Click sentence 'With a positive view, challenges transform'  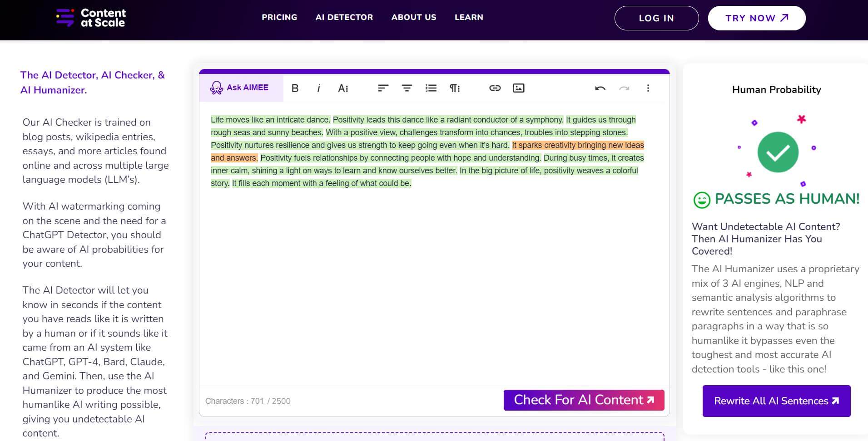(x=477, y=132)
